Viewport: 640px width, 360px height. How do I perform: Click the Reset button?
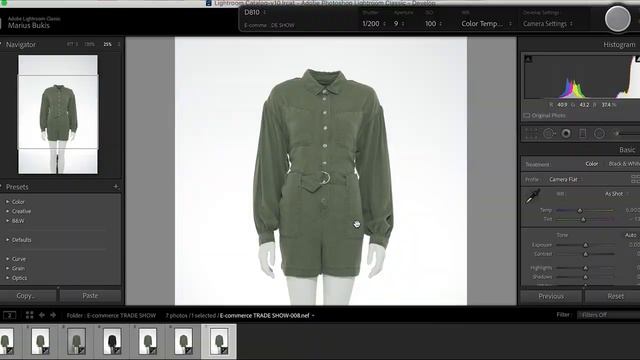coord(615,296)
